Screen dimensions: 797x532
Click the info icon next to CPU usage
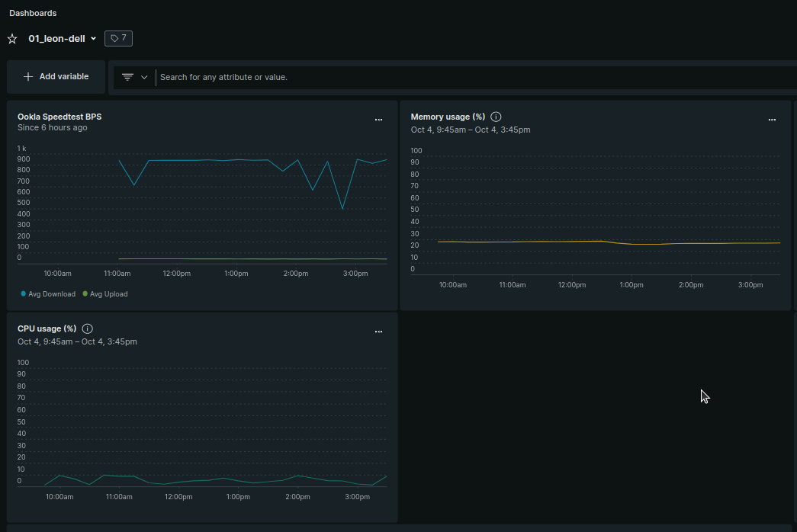tap(87, 328)
